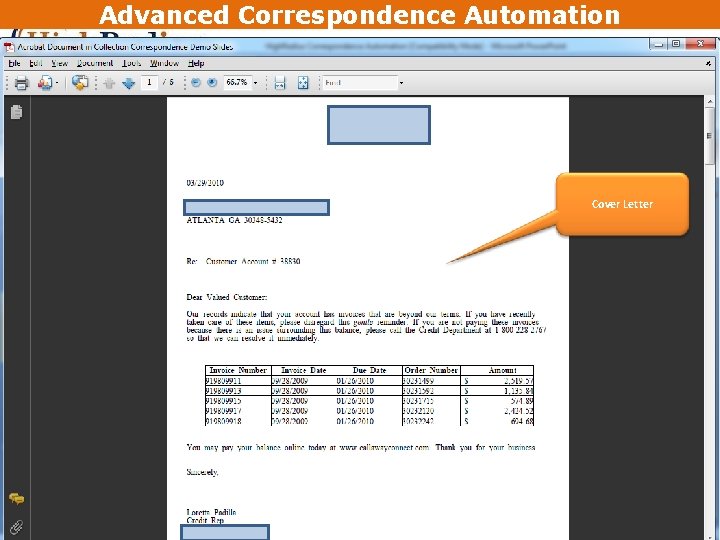Image resolution: width=720 pixels, height=540 pixels.
Task: Click the Create PDF icon
Action: coord(45,83)
